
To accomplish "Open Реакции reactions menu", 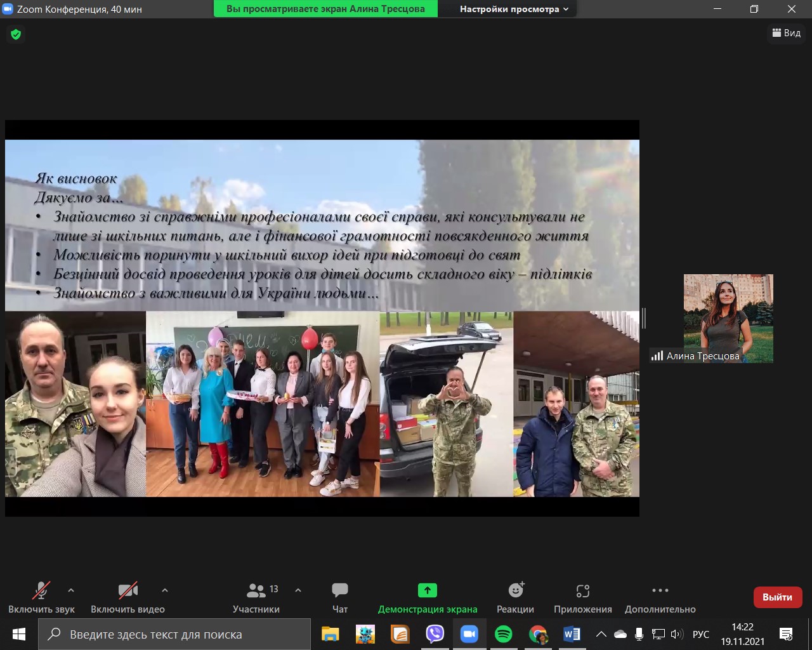I will [516, 598].
